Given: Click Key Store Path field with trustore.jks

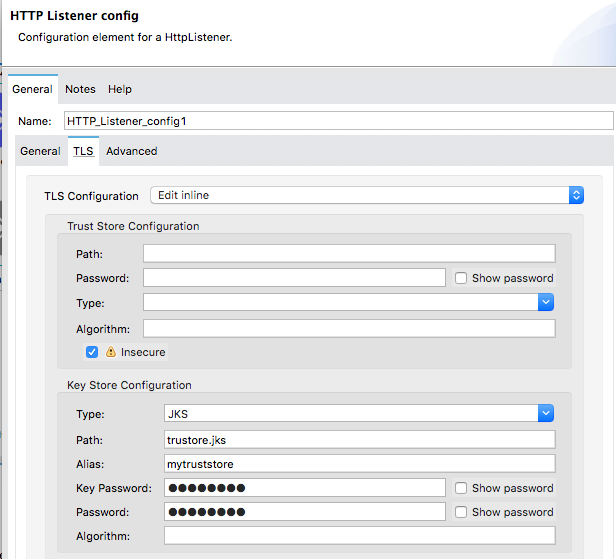Looking at the screenshot, I should tap(358, 440).
